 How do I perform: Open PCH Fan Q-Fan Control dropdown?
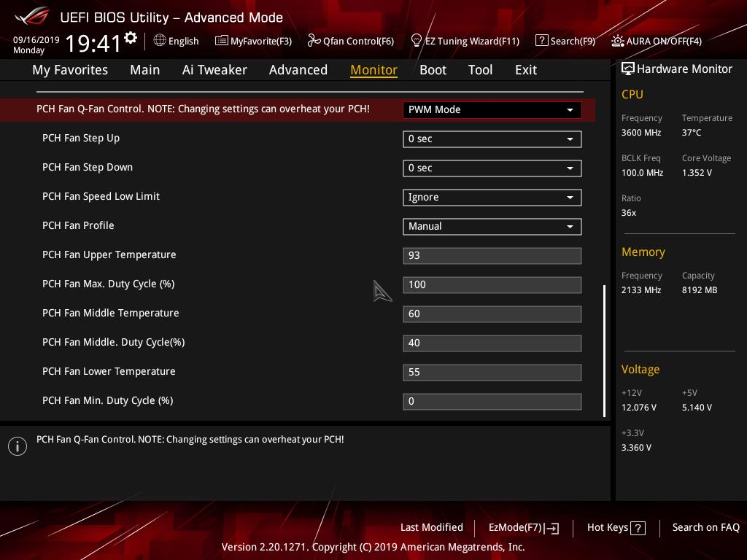[492, 110]
